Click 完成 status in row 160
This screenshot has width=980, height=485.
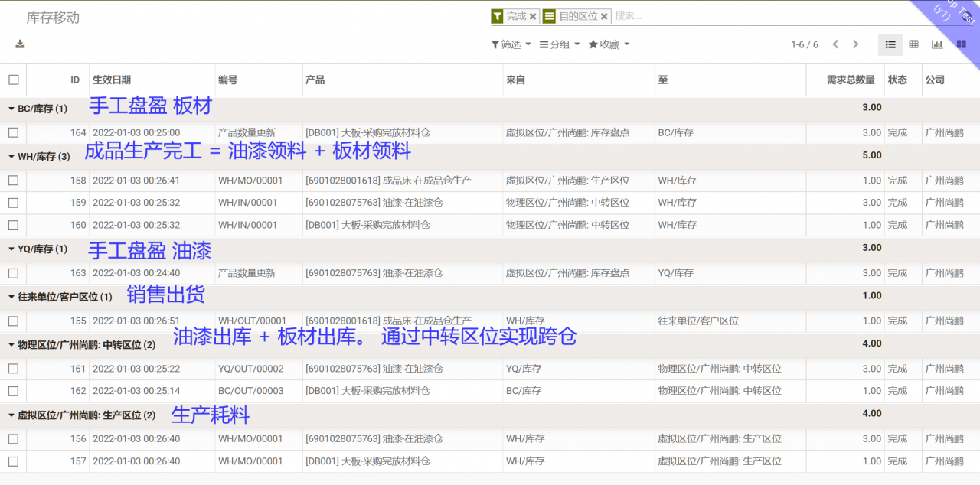point(897,225)
